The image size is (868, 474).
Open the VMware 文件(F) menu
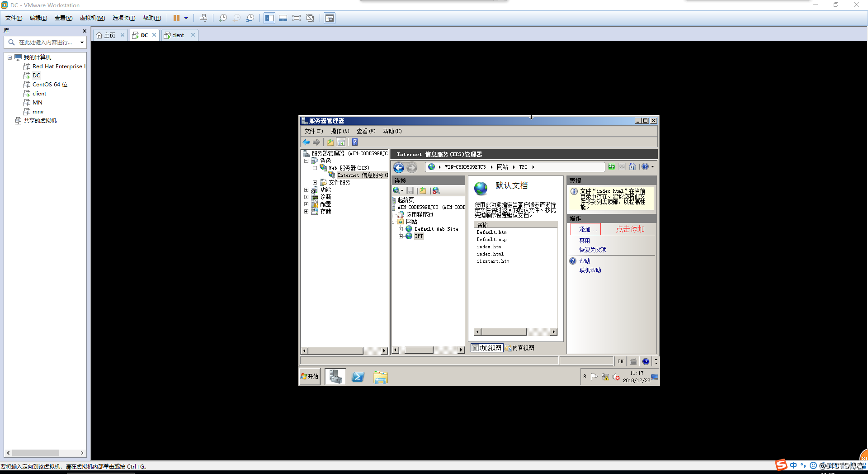pos(14,18)
